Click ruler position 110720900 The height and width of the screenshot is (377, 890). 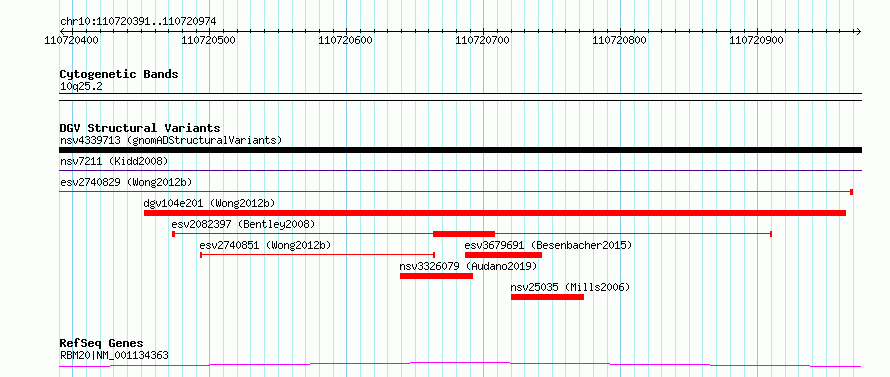757,40
